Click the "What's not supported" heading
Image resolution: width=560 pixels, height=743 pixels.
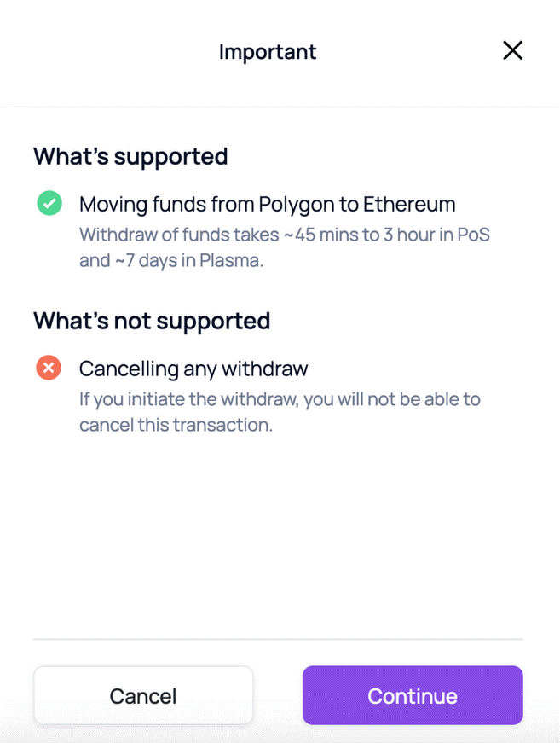(152, 321)
